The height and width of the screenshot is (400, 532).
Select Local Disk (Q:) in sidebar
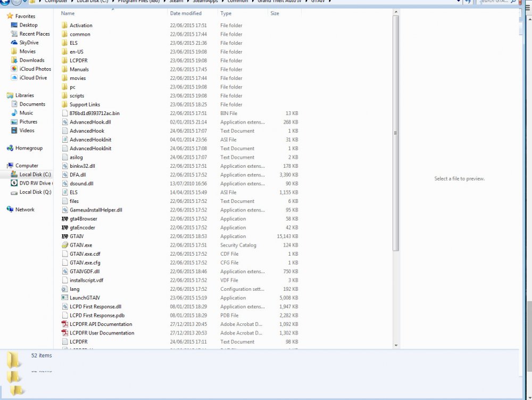point(35,192)
